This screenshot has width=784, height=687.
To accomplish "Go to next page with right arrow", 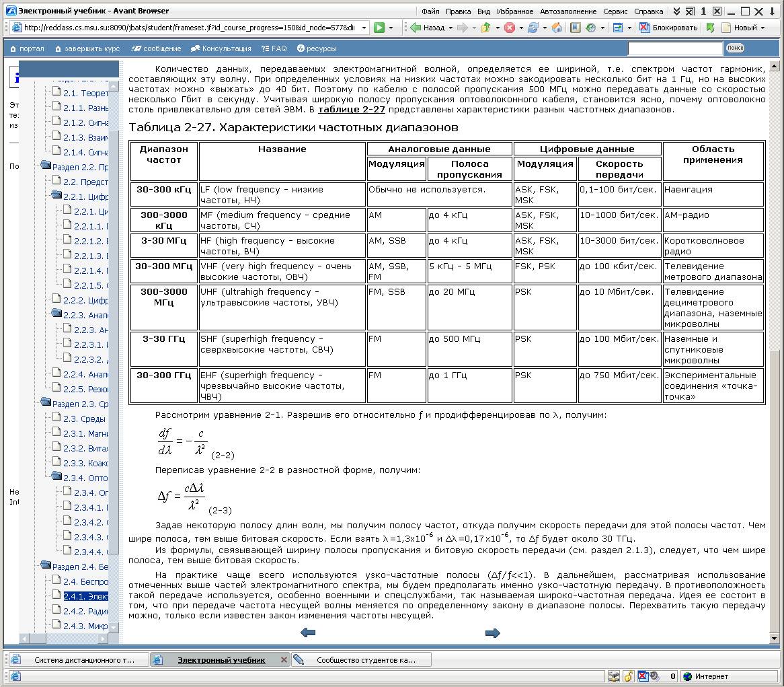I will point(492,633).
